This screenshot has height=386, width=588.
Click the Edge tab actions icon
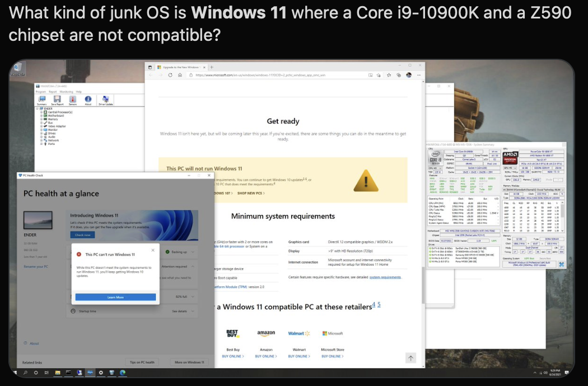(x=150, y=68)
